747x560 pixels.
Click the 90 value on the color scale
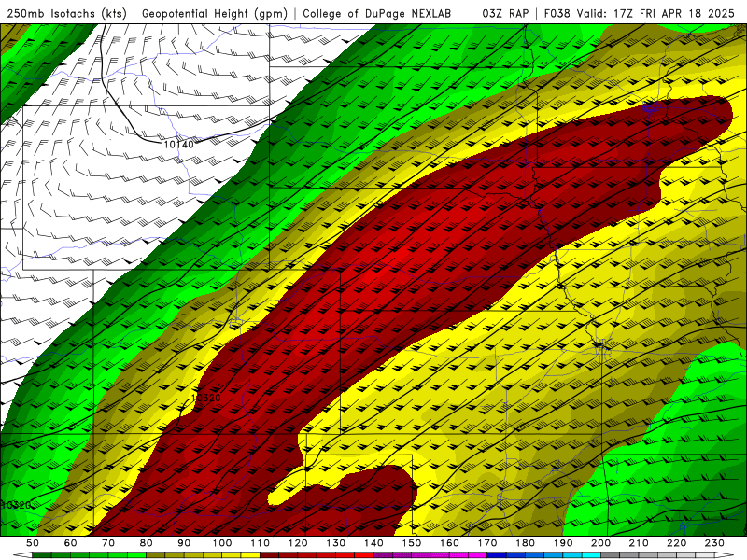[x=184, y=543]
